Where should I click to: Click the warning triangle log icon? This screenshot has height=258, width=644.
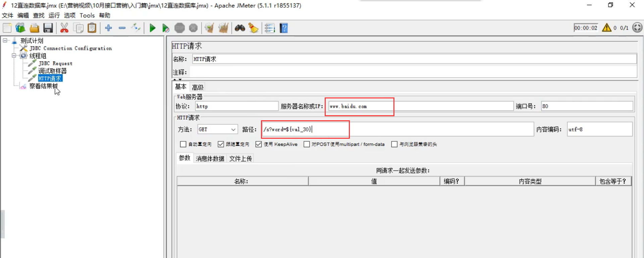pos(607,28)
